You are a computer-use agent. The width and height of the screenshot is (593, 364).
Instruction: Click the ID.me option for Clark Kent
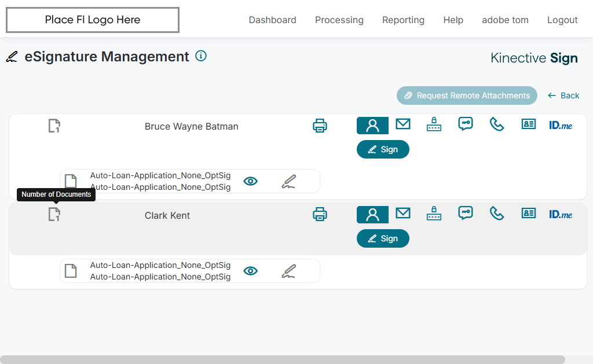(560, 214)
